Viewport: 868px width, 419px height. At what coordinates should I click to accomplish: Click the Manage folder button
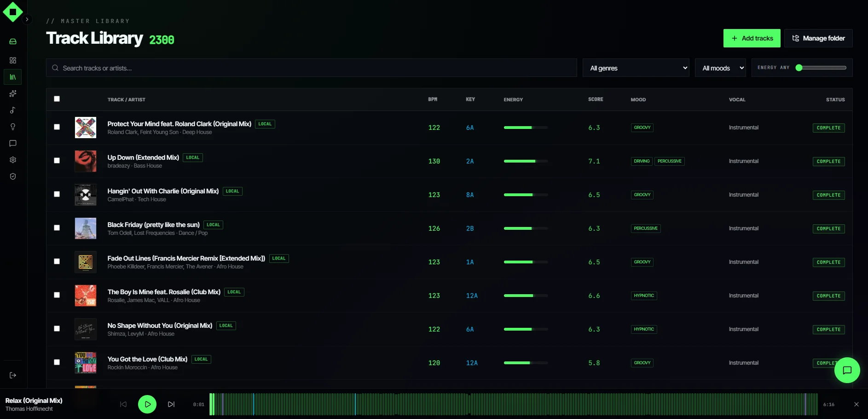pyautogui.click(x=818, y=38)
